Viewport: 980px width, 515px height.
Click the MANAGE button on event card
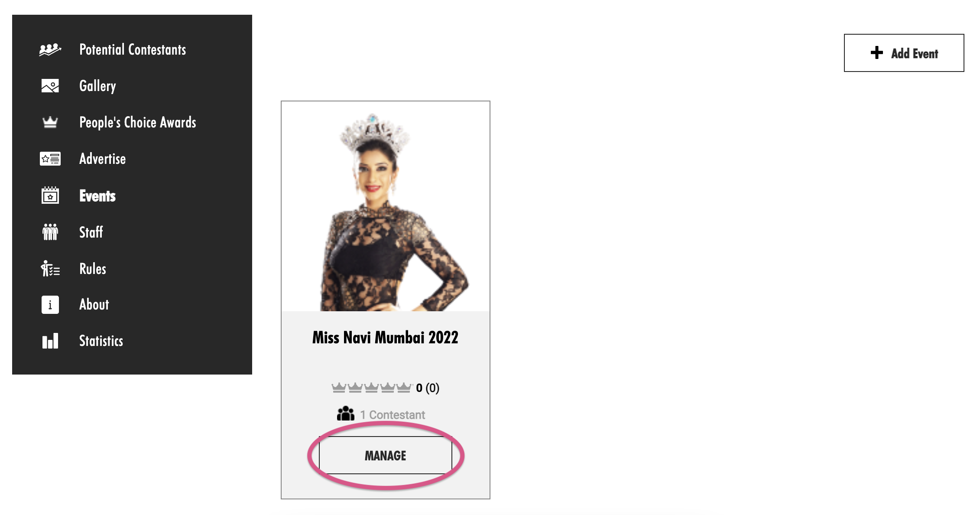click(x=385, y=455)
